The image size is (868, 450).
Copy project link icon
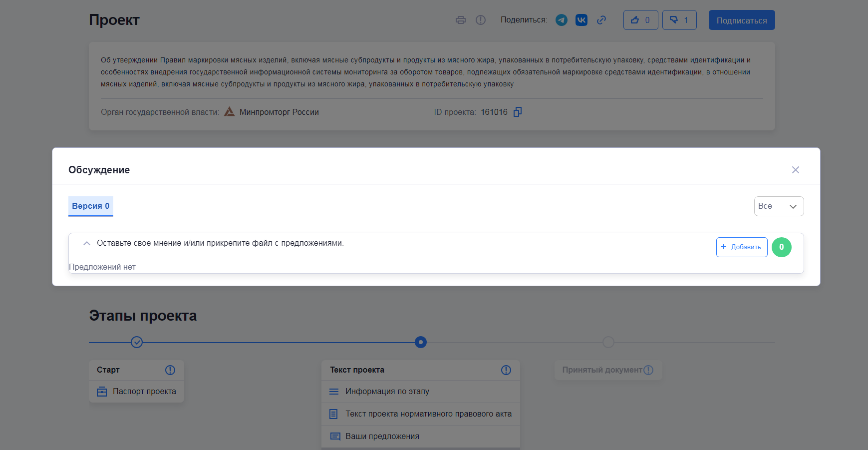[x=601, y=20]
